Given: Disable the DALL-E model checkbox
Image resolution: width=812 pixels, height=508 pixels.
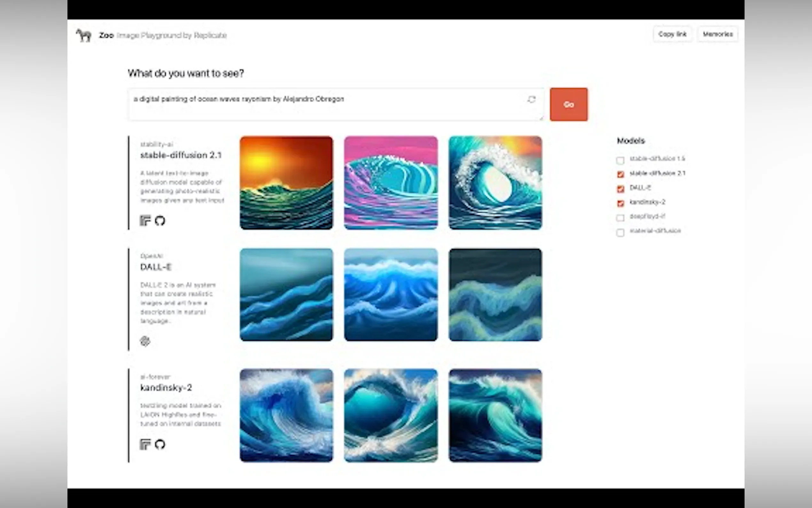Looking at the screenshot, I should (620, 189).
